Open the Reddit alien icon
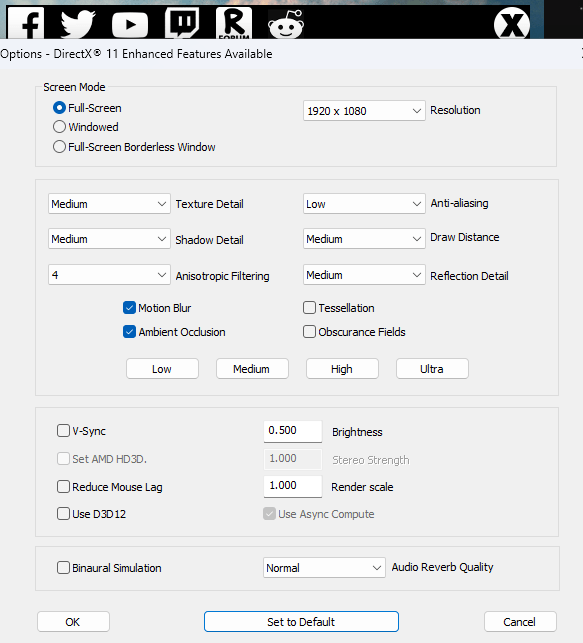This screenshot has height=643, width=583. pos(286,25)
